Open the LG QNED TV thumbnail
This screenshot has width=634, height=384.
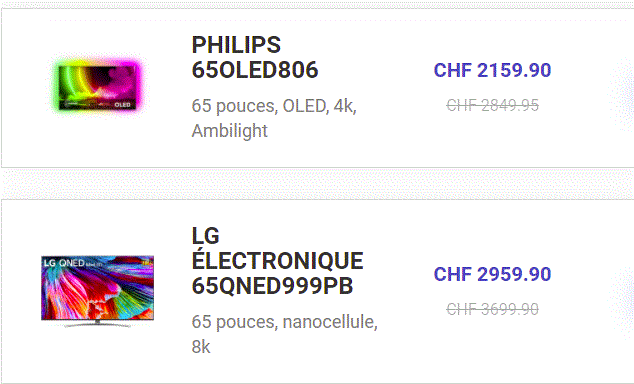(97, 291)
